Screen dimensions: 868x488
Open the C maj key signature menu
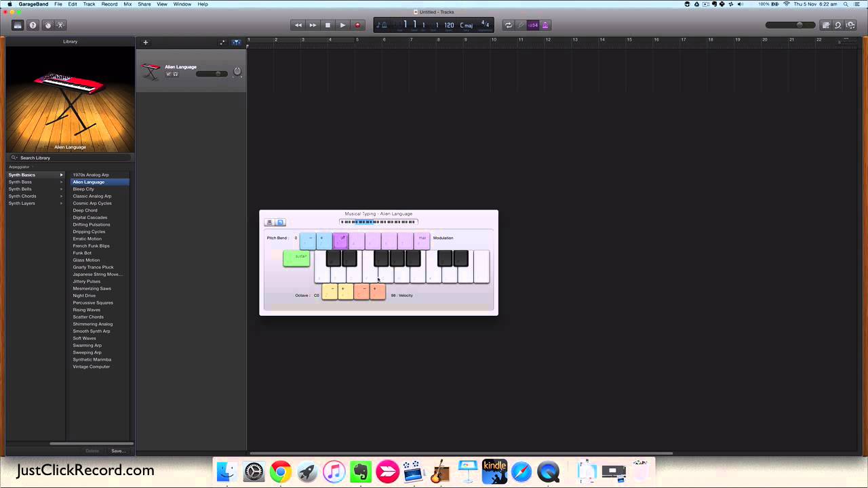tap(467, 25)
